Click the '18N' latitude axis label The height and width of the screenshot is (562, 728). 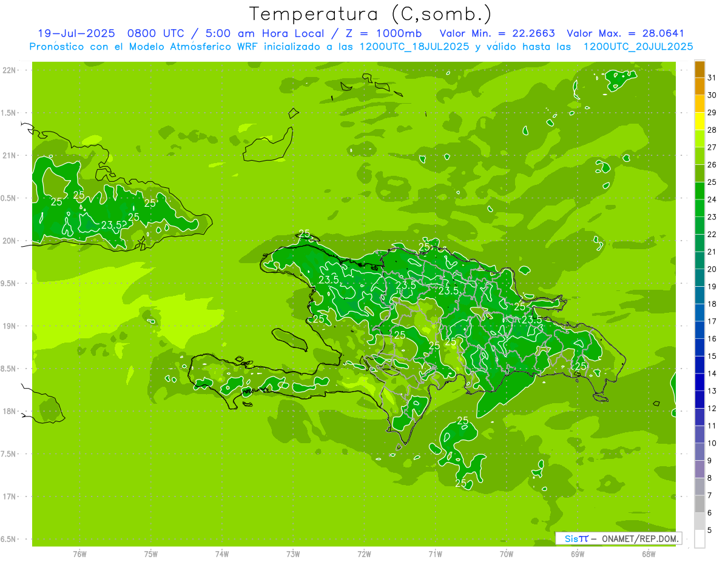tap(10, 412)
